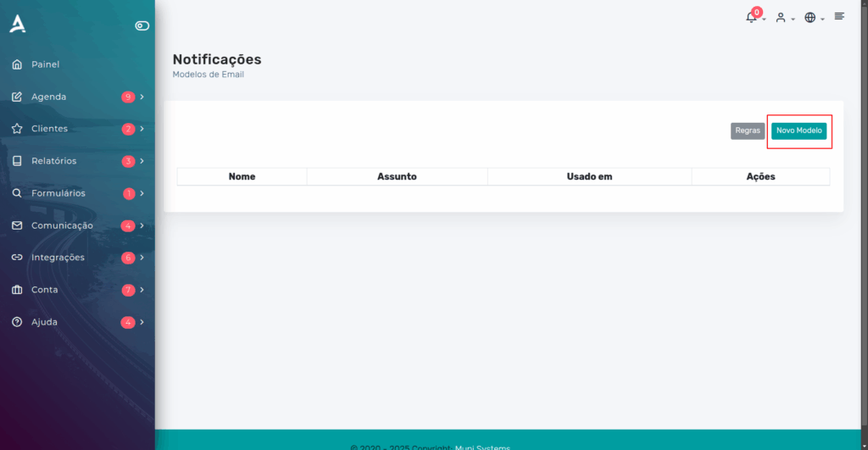Click the Formulários magnifier icon

[17, 193]
